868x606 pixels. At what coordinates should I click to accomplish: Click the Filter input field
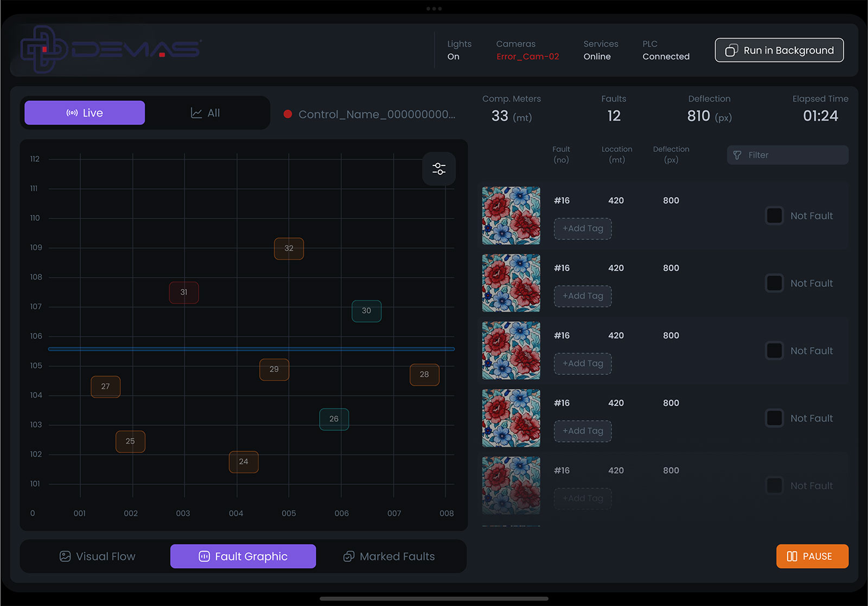coord(787,155)
